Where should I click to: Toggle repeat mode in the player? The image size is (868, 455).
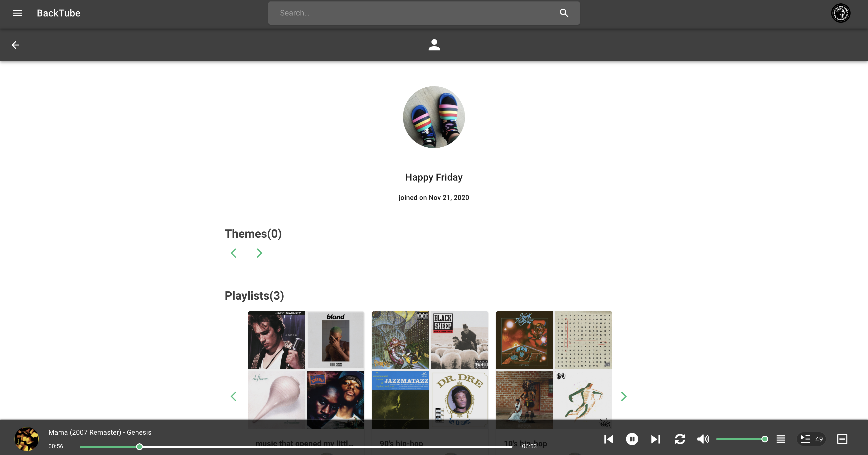coord(680,439)
